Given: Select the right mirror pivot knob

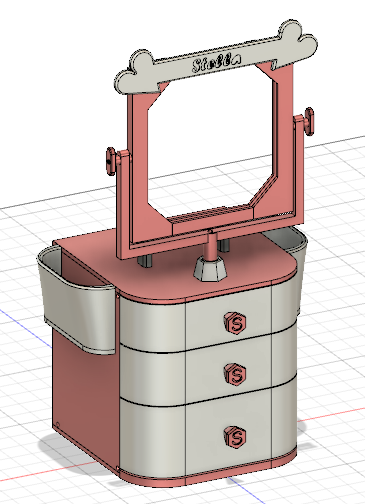Looking at the screenshot, I should 309,121.
